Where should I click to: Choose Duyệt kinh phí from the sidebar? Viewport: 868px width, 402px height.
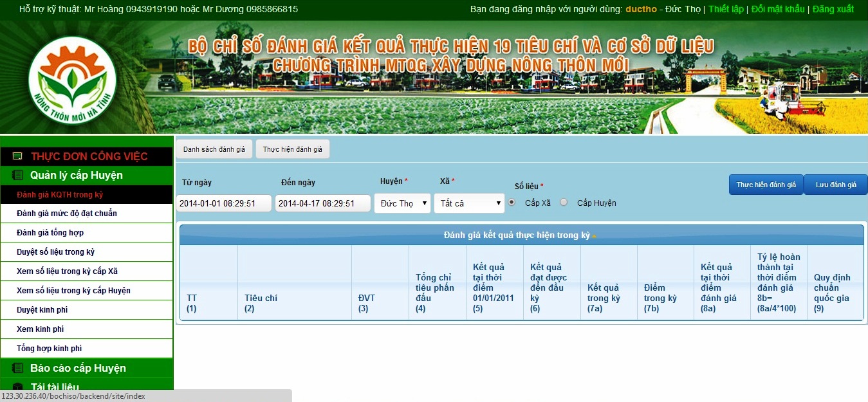point(87,310)
